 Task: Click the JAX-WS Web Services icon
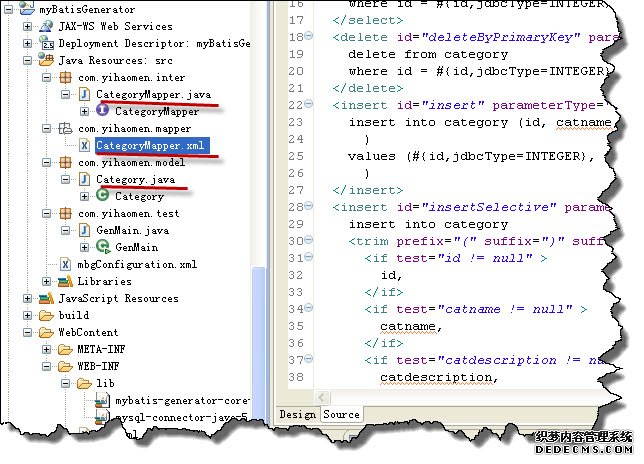pos(47,26)
